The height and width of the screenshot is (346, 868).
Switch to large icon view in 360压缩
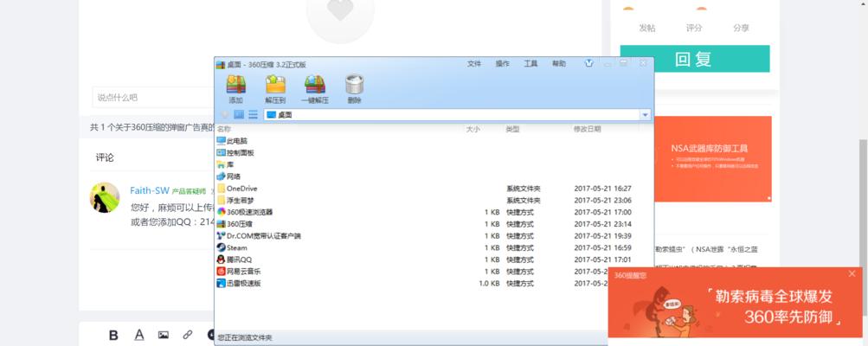pyautogui.click(x=239, y=114)
